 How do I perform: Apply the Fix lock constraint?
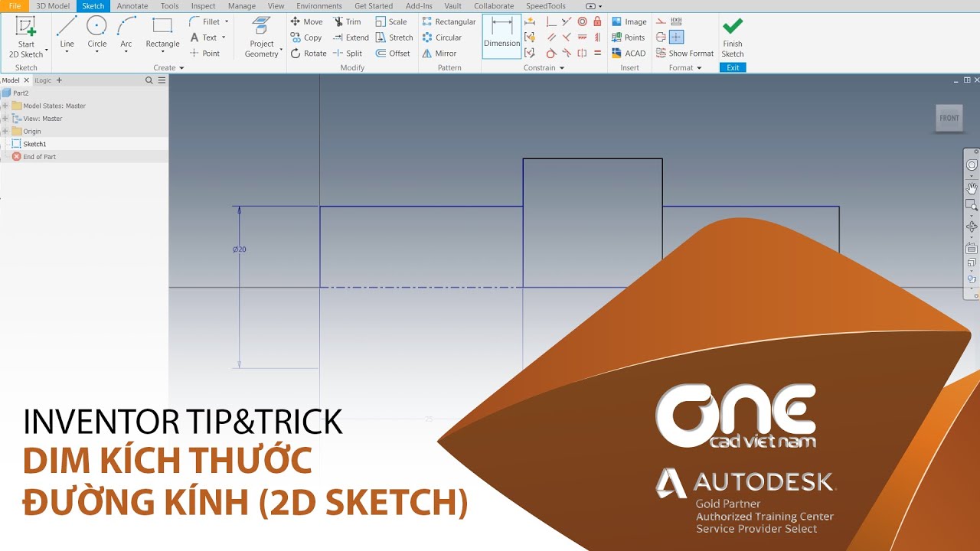point(597,21)
